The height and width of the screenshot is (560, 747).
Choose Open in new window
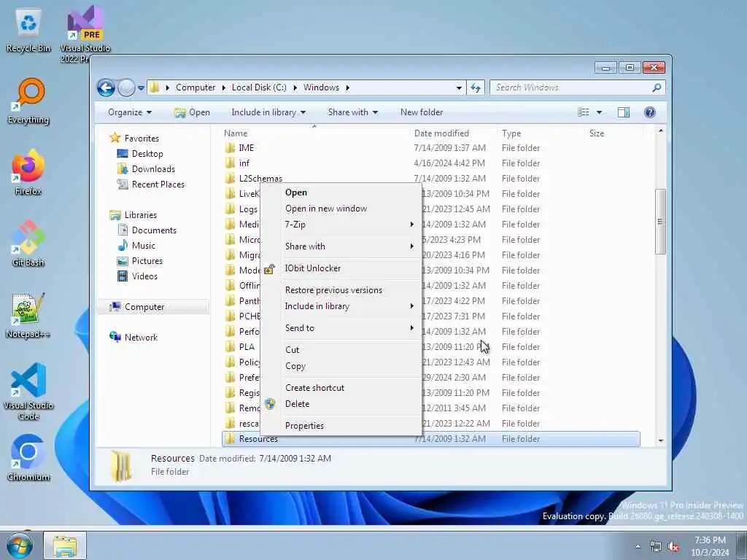click(341, 209)
